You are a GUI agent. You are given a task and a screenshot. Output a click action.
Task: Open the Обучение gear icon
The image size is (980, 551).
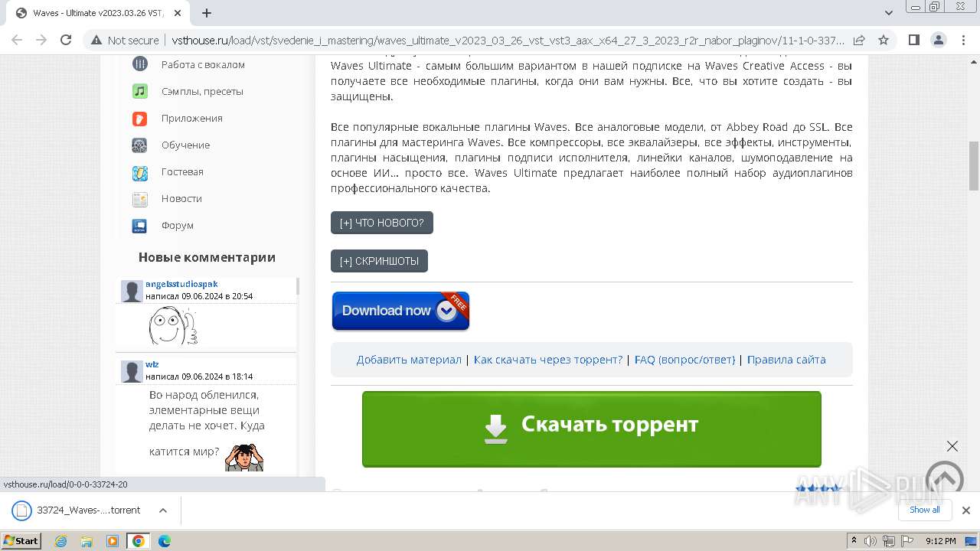(139, 145)
